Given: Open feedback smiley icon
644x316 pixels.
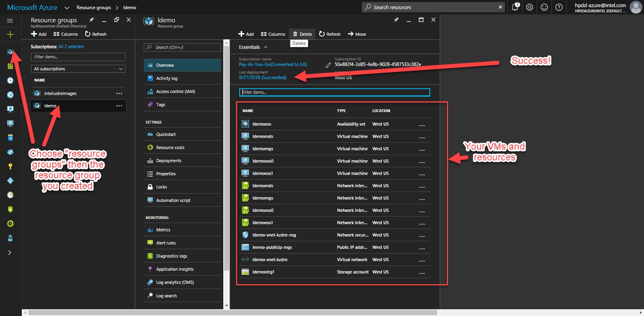Looking at the screenshot, I should click(x=544, y=7).
